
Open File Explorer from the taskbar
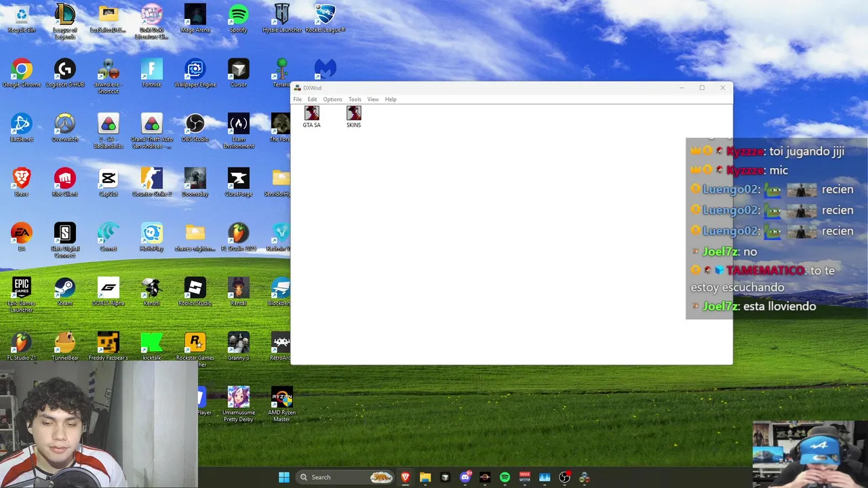pyautogui.click(x=425, y=477)
